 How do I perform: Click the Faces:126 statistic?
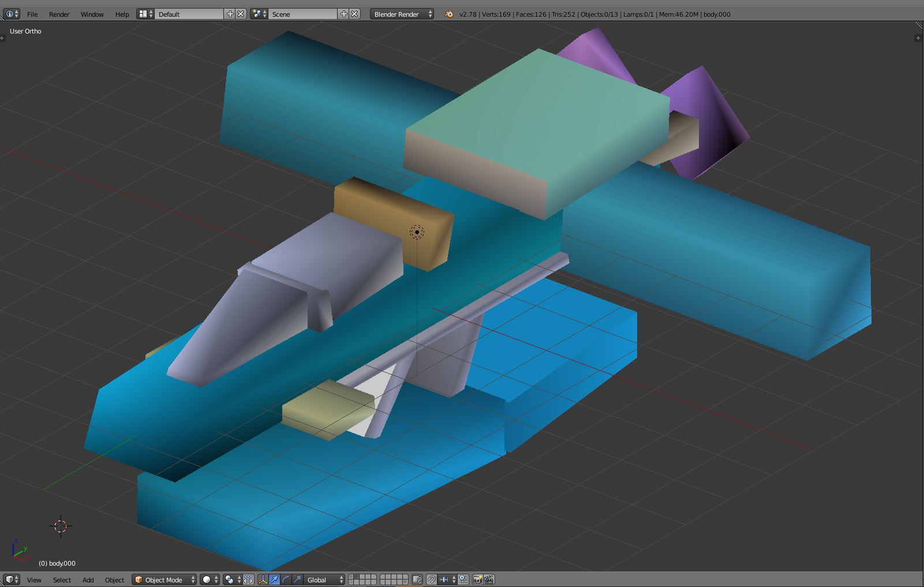click(x=531, y=14)
